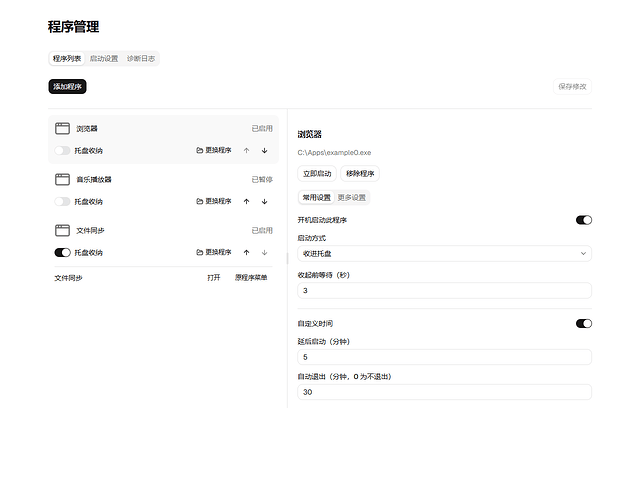Image resolution: width=640 pixels, height=500 pixels.
Task: Click 更换程序 for 浏览器
Action: point(214,150)
